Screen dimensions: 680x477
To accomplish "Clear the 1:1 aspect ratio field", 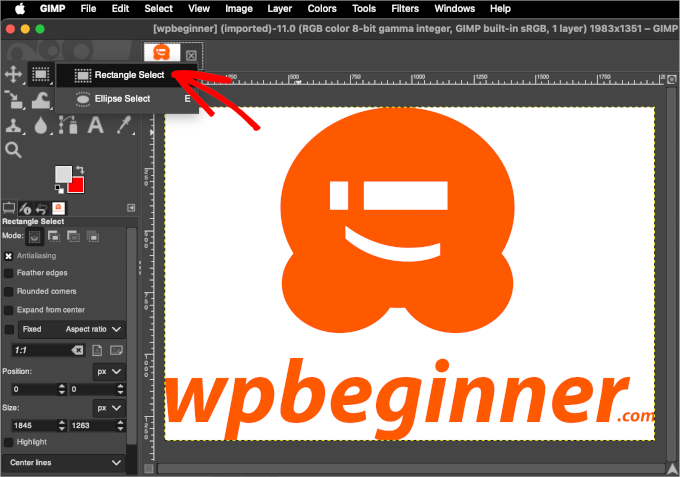I will 78,351.
